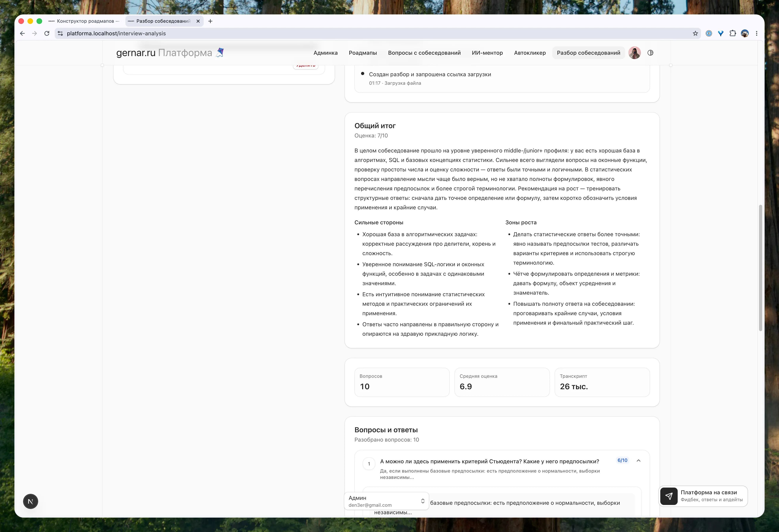The image size is (779, 532).
Task: Open Платформа на связи feedback widget
Action: [703, 496]
